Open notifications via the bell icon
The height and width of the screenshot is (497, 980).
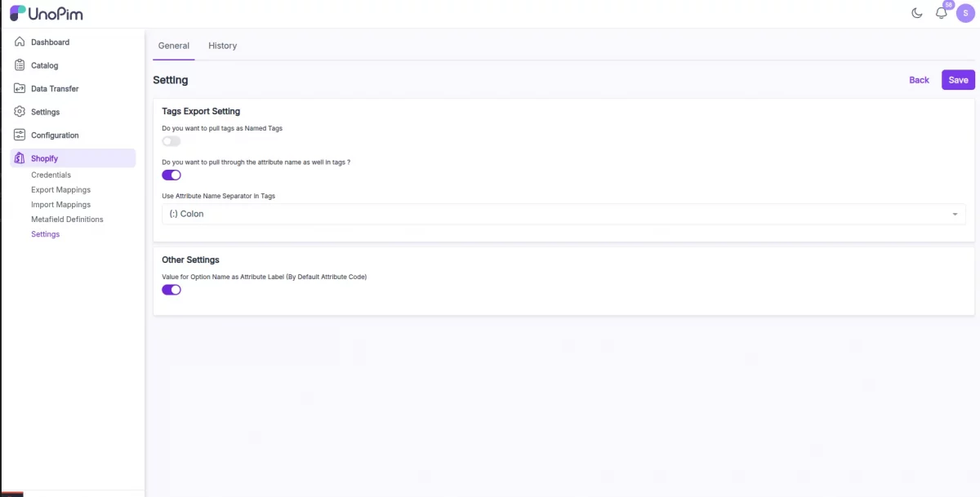coord(941,13)
